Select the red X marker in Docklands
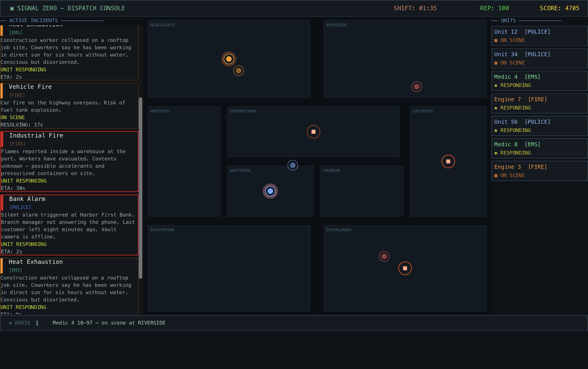This screenshot has width=588, height=369. 405,268
